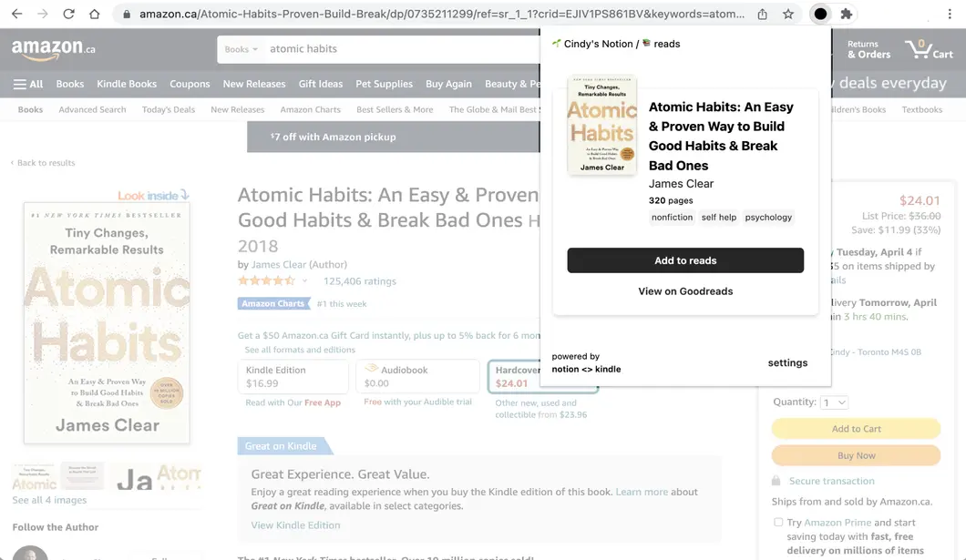Select the Hardcover format option
The width and height of the screenshot is (966, 560).
point(546,376)
